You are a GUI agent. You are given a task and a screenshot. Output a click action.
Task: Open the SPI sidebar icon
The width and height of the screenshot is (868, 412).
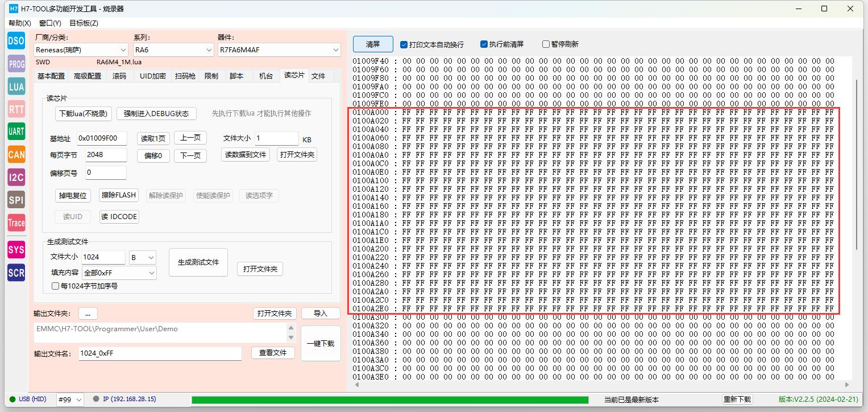coord(16,200)
